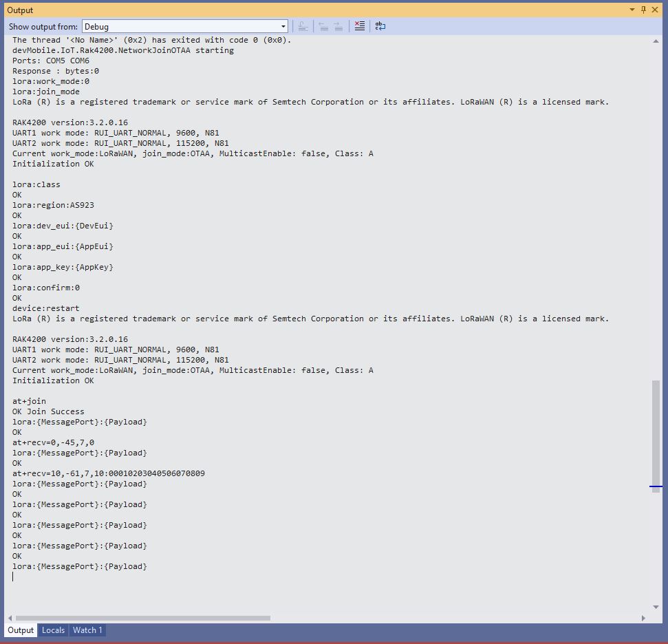
Task: Toggle auto hide pin for Output panel
Action: pyautogui.click(x=644, y=10)
